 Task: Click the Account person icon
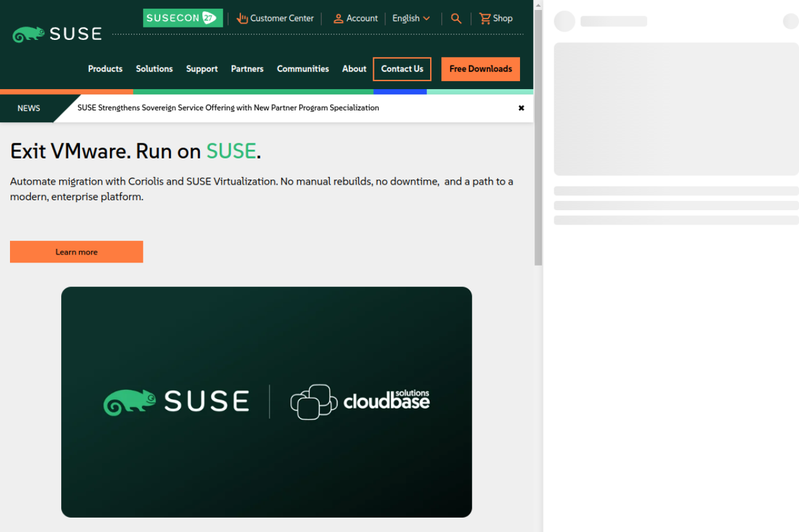338,19
